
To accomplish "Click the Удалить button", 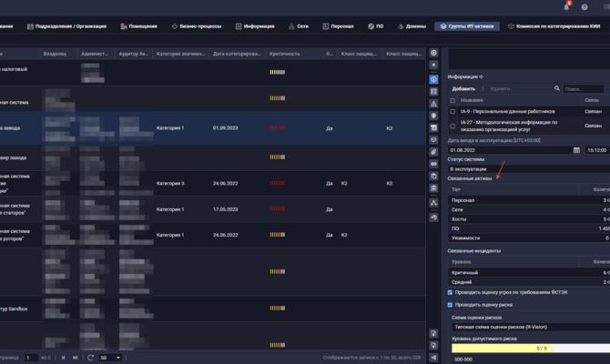I will tap(500, 88).
